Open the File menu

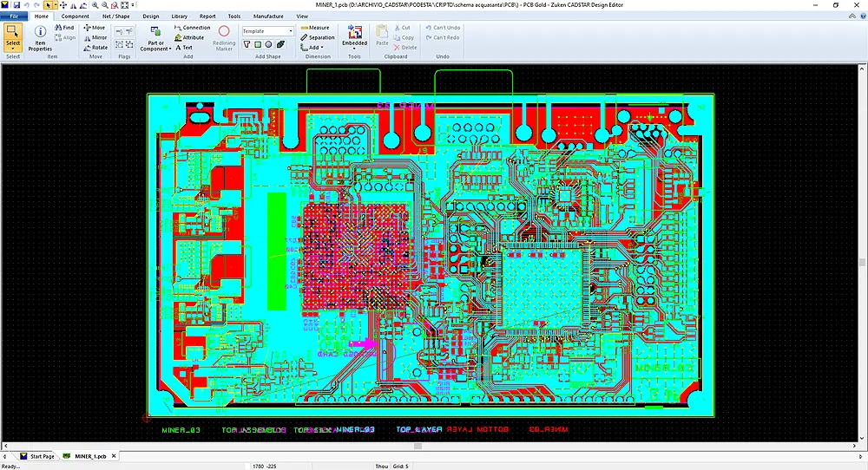tap(14, 16)
